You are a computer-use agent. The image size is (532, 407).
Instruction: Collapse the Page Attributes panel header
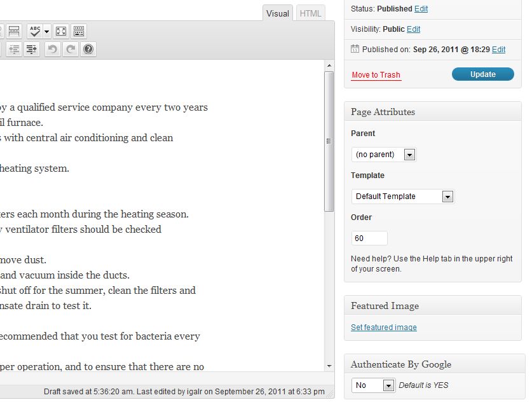pyautogui.click(x=433, y=112)
